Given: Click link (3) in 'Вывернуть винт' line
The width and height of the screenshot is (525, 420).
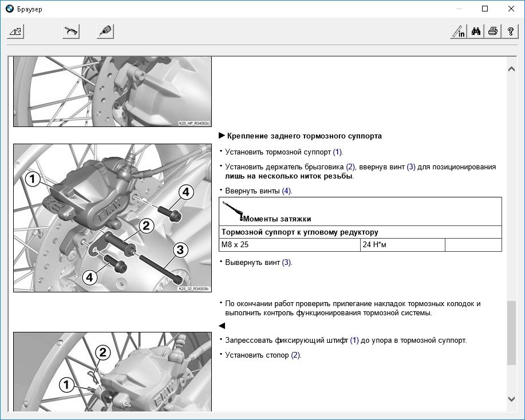Looking at the screenshot, I should 286,263.
